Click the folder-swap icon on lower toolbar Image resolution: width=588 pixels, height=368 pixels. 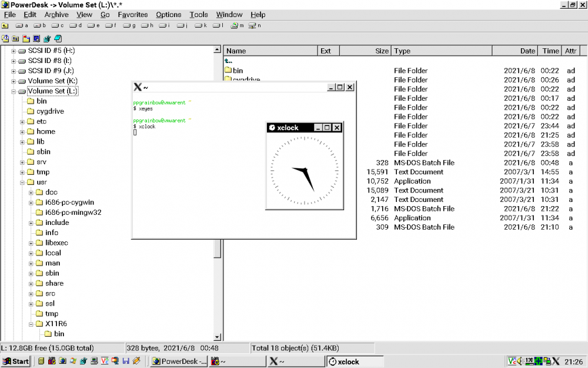15,38
